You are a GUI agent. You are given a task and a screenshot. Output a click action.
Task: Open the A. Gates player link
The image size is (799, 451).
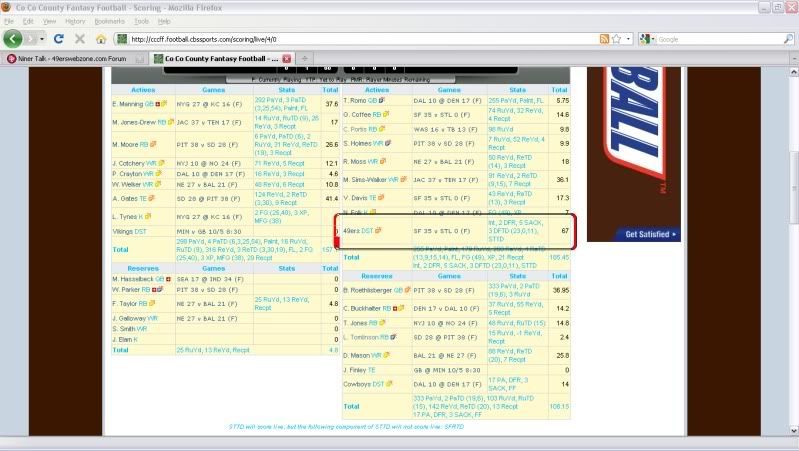point(125,198)
